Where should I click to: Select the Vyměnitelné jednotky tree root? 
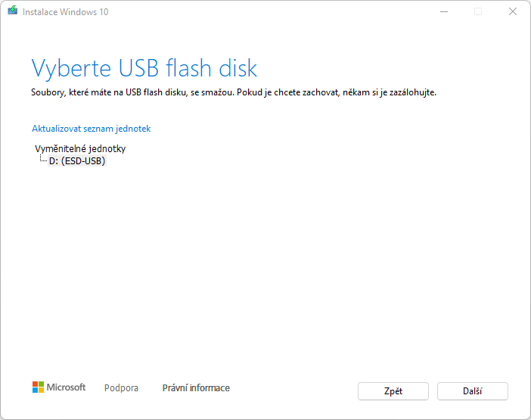[80, 149]
